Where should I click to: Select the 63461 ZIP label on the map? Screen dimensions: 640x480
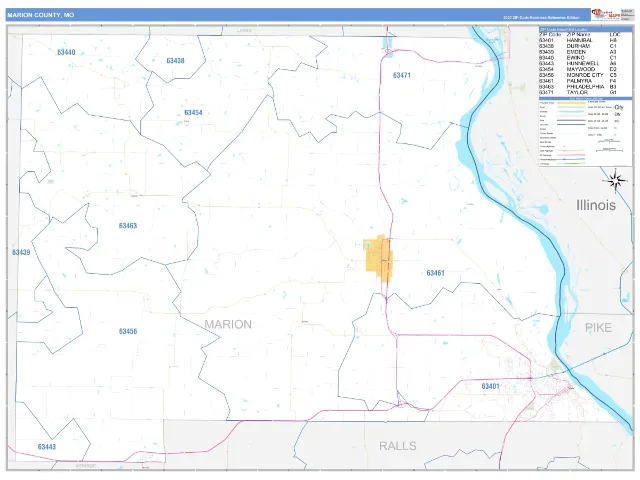tap(435, 273)
